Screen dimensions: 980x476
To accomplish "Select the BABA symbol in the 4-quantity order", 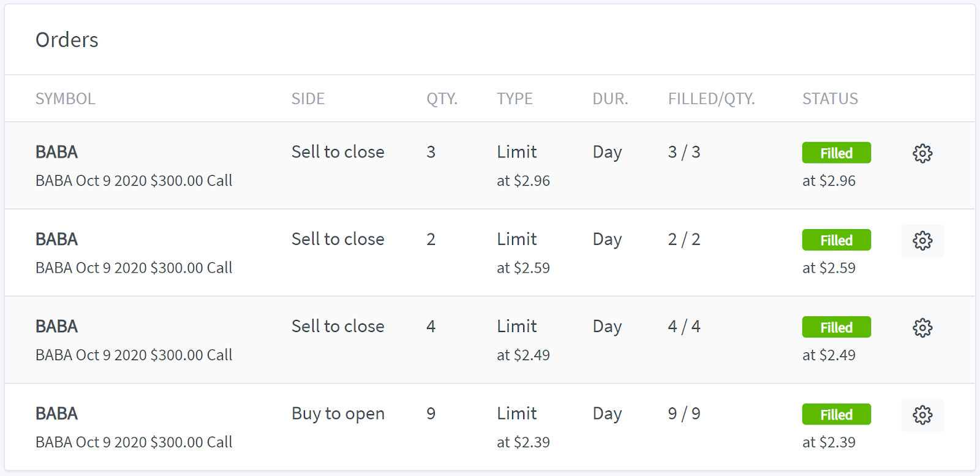I will (x=56, y=327).
